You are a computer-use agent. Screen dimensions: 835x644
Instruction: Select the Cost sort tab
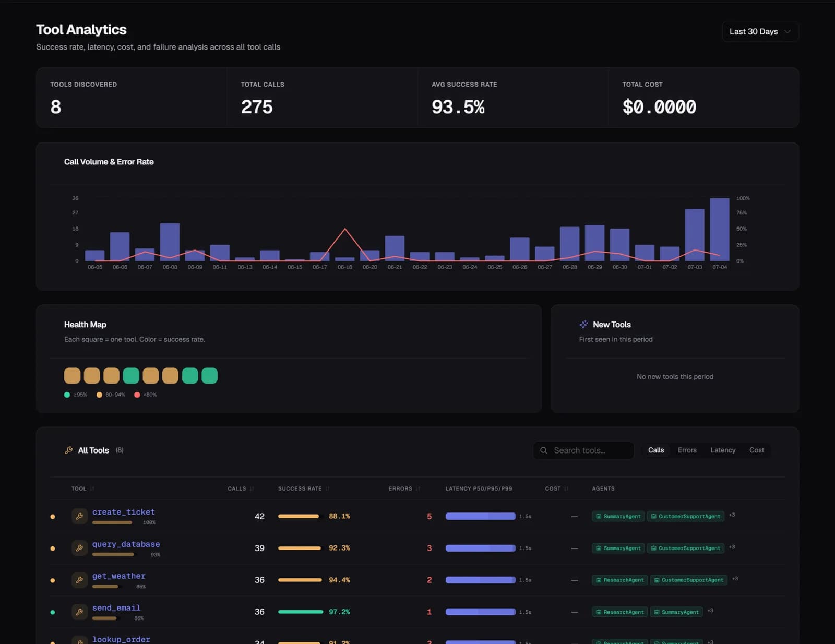click(x=757, y=450)
